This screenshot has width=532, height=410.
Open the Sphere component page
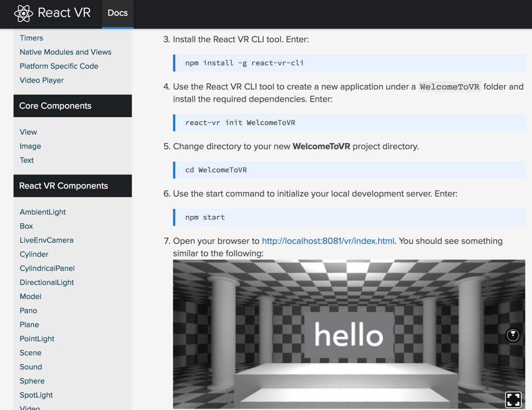click(32, 381)
